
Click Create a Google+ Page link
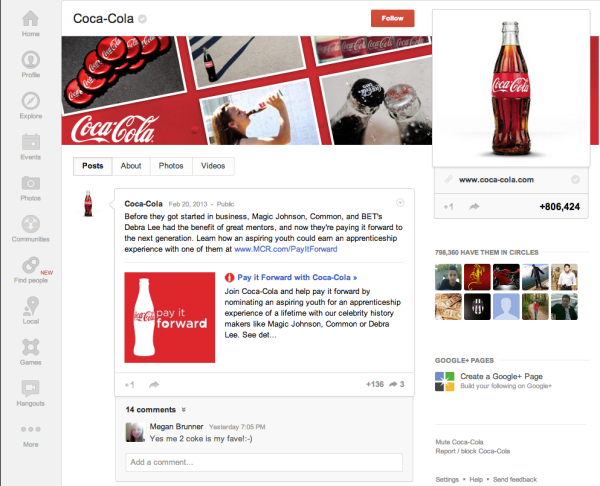click(x=501, y=377)
